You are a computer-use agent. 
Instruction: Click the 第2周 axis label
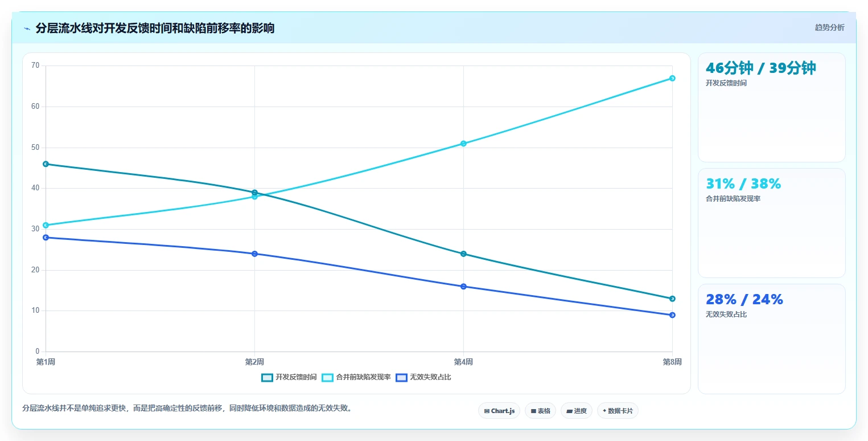pyautogui.click(x=254, y=362)
